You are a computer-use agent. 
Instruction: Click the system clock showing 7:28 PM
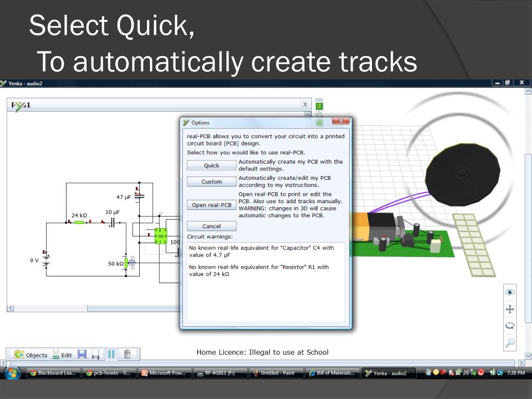pyautogui.click(x=516, y=373)
